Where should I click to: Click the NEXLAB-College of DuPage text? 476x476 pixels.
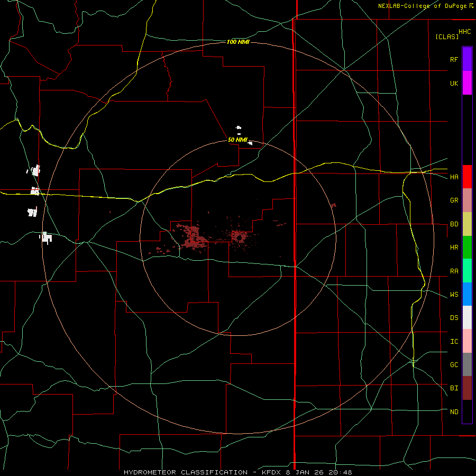[x=422, y=6]
